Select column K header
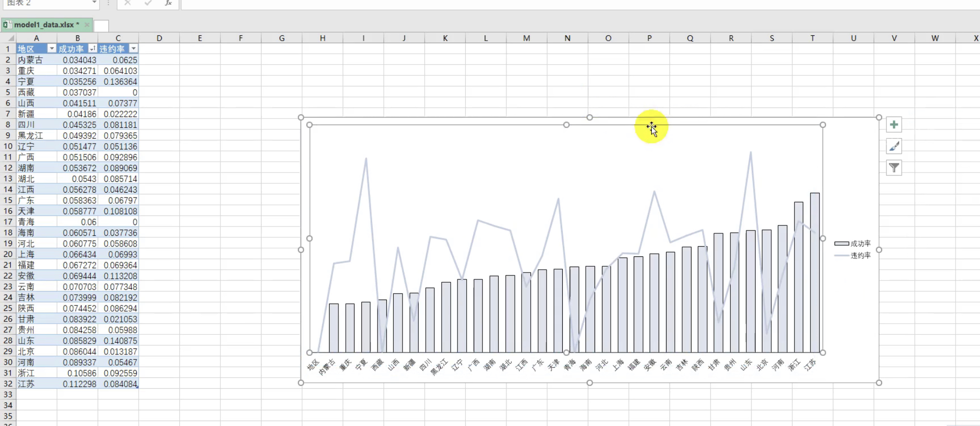This screenshot has width=980, height=426. (x=445, y=38)
